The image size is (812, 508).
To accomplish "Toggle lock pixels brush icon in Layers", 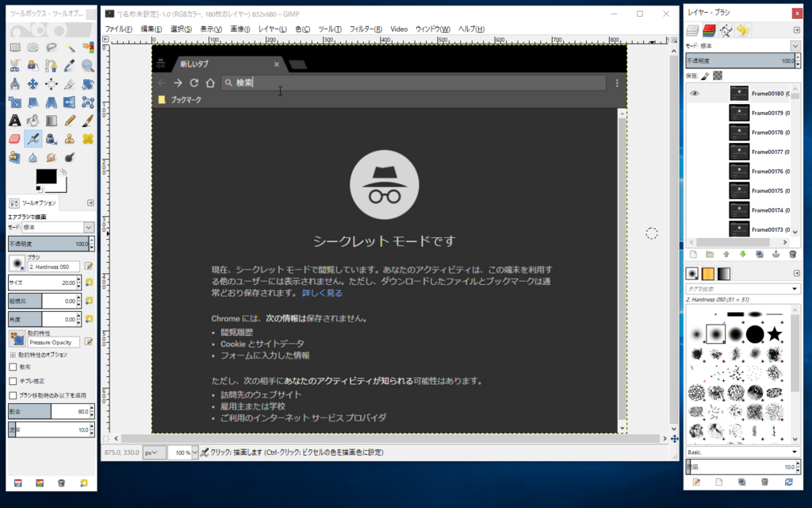I will click(705, 76).
